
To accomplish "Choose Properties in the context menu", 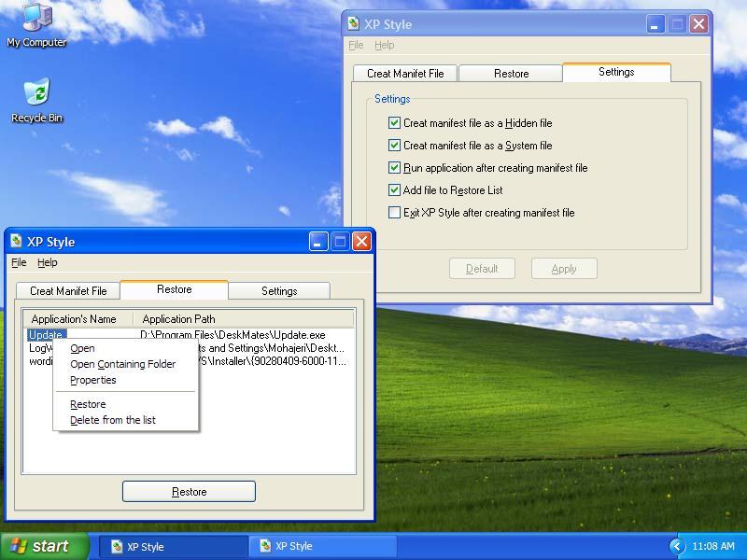I will click(x=92, y=380).
